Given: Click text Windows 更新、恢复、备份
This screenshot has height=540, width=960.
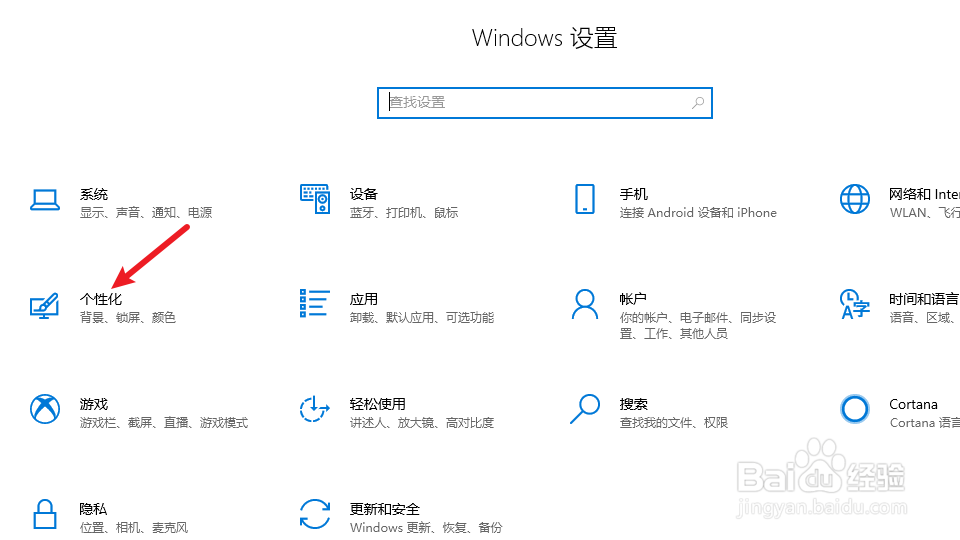Looking at the screenshot, I should point(426,527).
